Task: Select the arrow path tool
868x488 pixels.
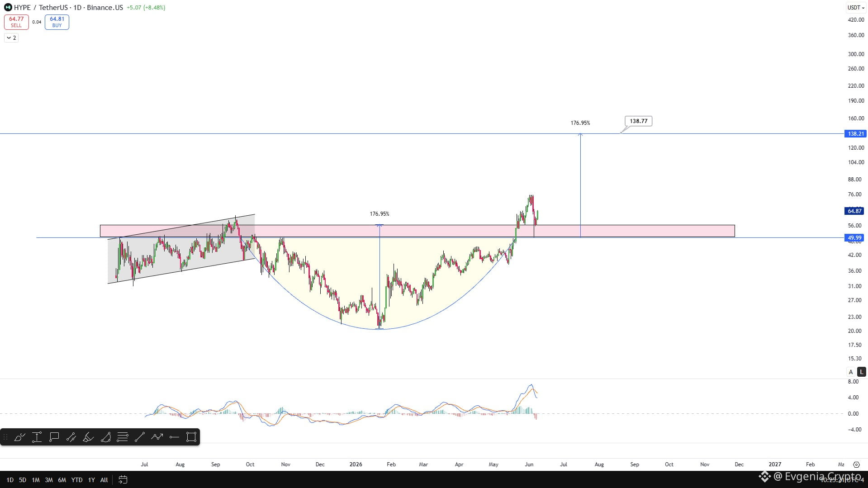Action: 157,437
